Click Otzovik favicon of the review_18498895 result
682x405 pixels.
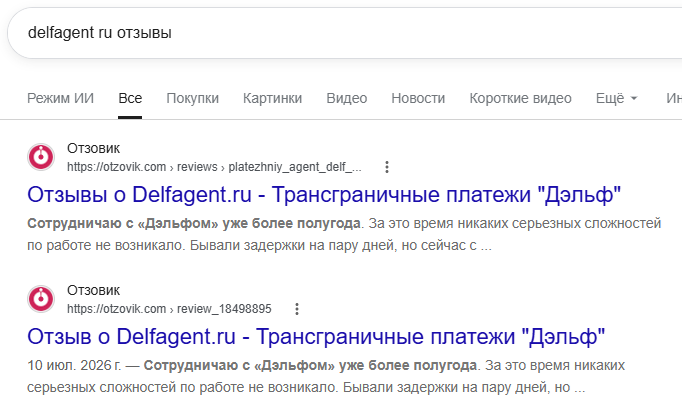(x=41, y=299)
